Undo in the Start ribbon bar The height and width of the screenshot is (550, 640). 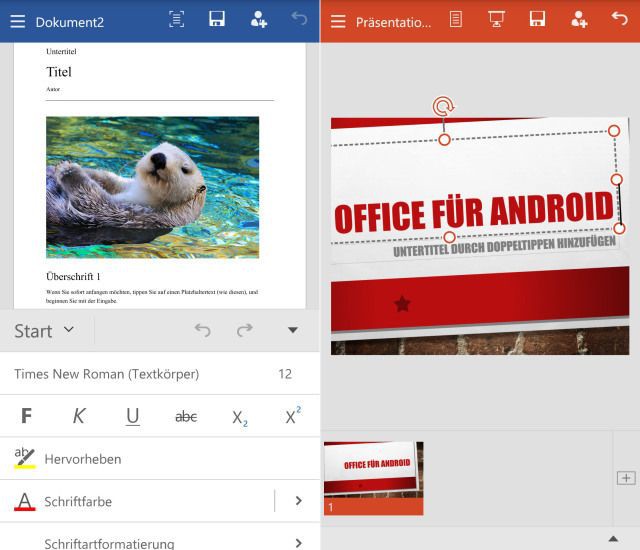pyautogui.click(x=202, y=330)
